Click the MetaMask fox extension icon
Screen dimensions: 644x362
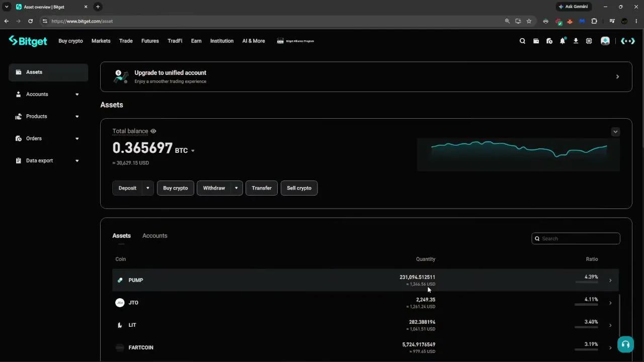tap(570, 21)
